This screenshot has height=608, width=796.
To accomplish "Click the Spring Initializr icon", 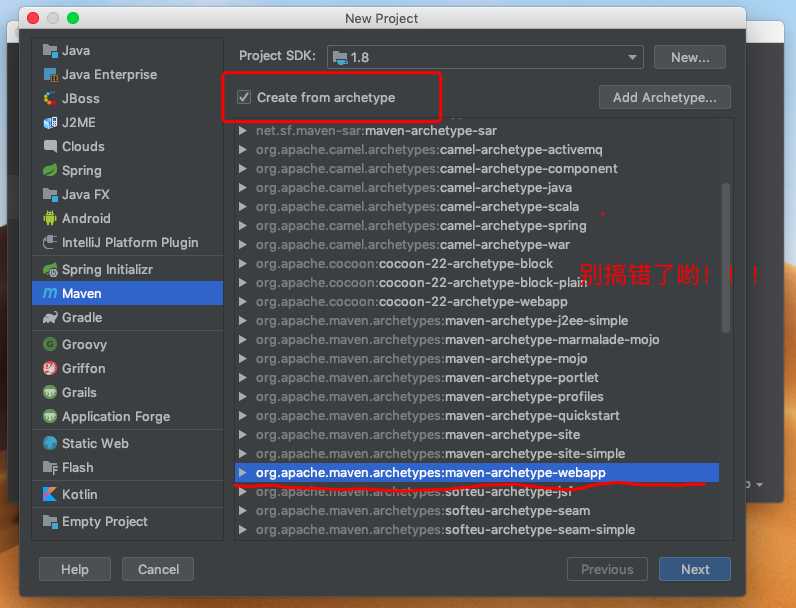I will (50, 269).
